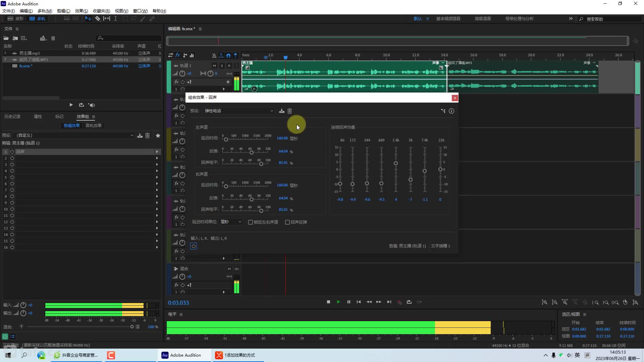This screenshot has width=644, height=362.
Task: Mute the Mix track with M
Action: [229, 269]
